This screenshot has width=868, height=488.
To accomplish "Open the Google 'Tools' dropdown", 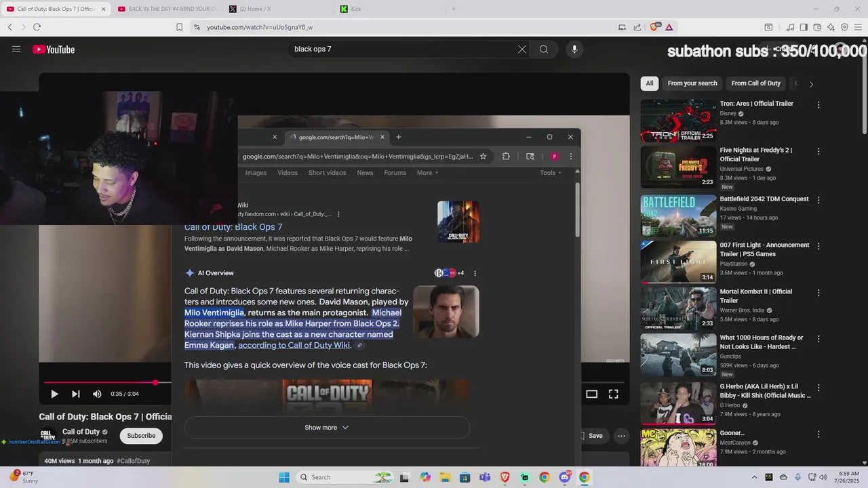I will (x=551, y=173).
